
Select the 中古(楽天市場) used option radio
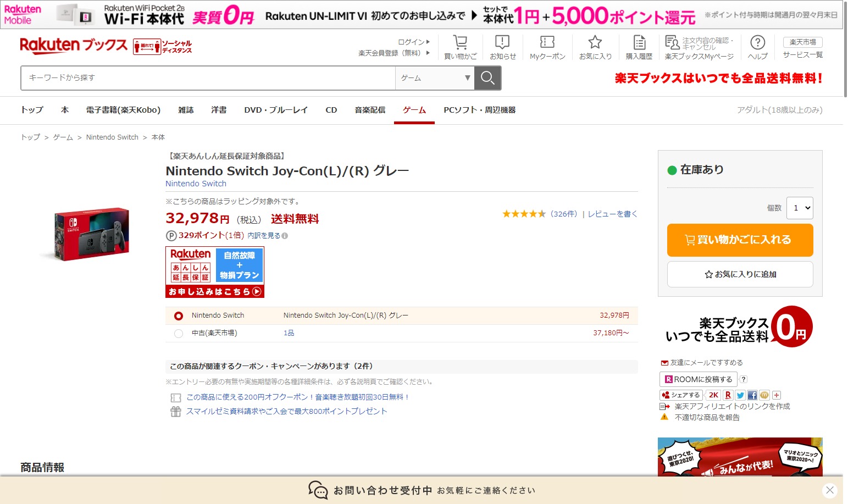click(x=179, y=334)
